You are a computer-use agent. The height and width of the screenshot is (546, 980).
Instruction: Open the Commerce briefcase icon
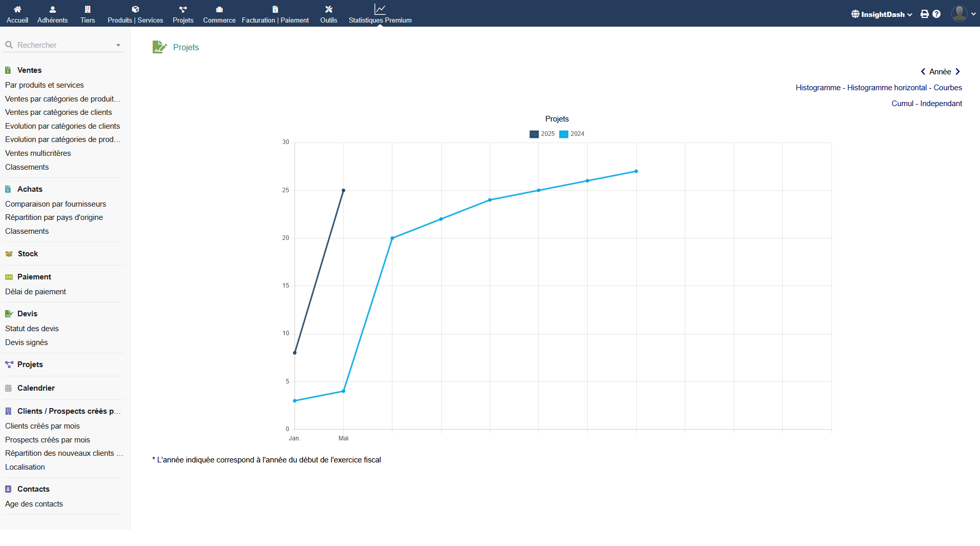click(x=219, y=9)
